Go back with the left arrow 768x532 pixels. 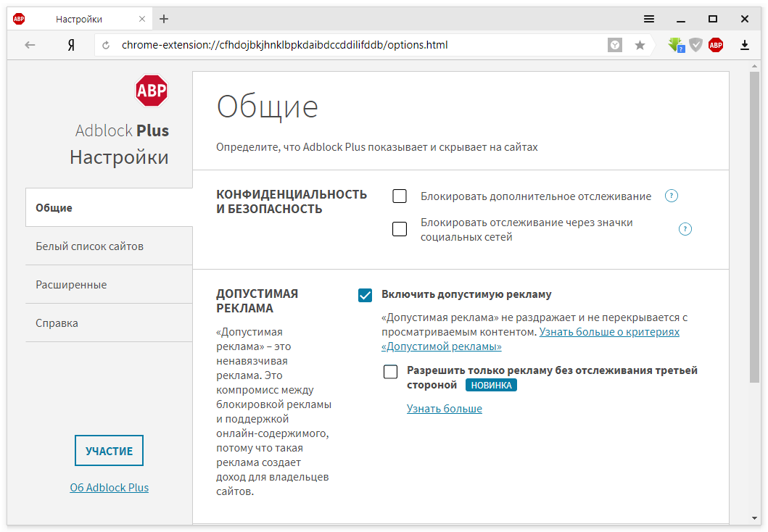click(30, 45)
